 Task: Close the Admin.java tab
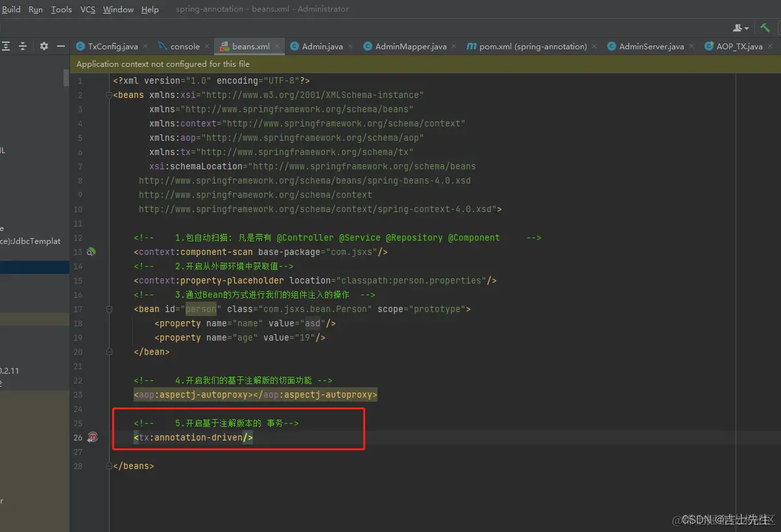pyautogui.click(x=350, y=47)
